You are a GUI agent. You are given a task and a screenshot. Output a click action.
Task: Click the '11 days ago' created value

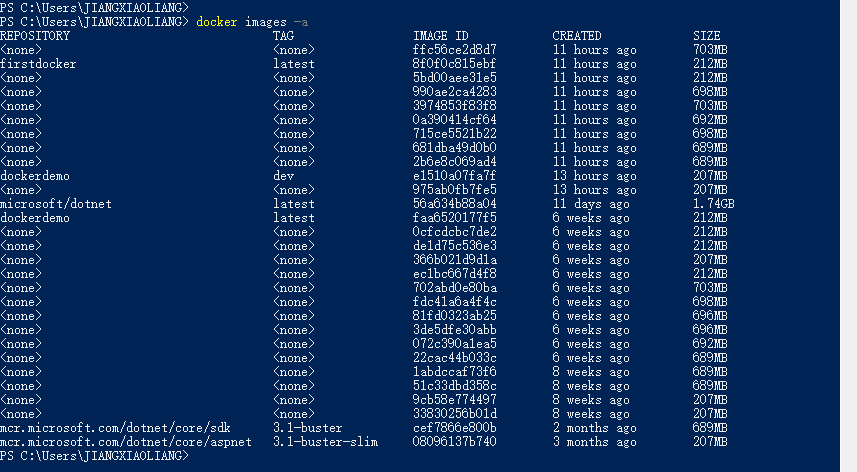(x=591, y=203)
